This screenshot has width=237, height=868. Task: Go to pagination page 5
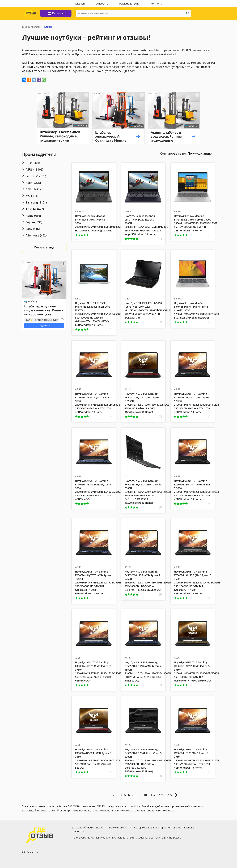pyautogui.click(x=125, y=795)
